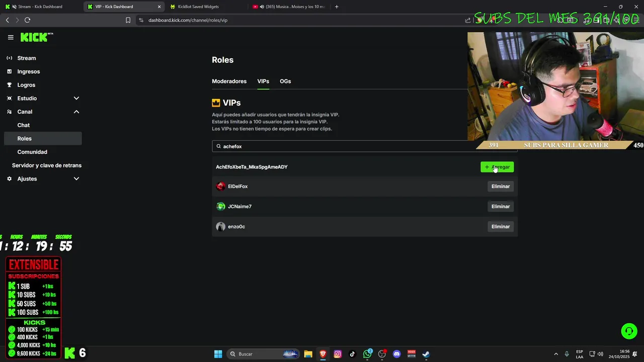The image size is (644, 362).
Task: Expand the Estudio menu chevron
Action: [76, 98]
